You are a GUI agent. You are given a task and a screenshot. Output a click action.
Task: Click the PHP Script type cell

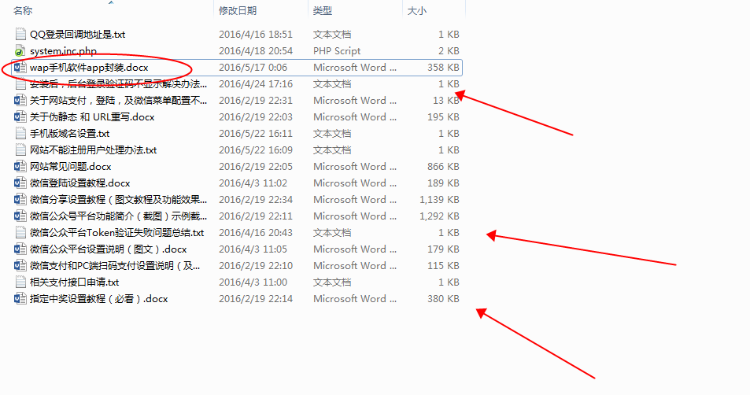(x=337, y=51)
